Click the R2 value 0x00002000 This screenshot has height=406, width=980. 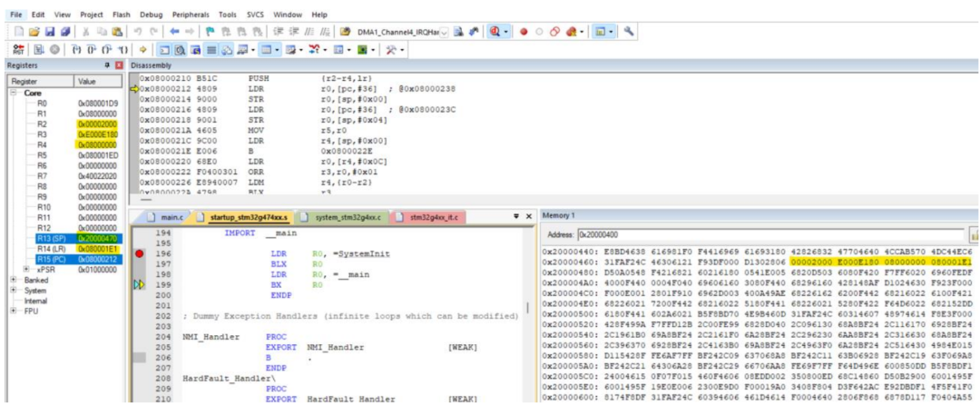click(x=97, y=124)
